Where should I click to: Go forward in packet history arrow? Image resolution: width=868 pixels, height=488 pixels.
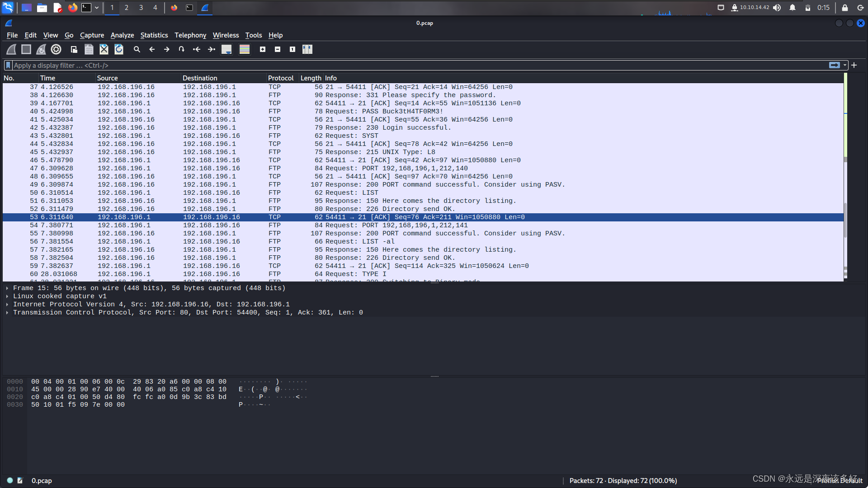(167, 49)
